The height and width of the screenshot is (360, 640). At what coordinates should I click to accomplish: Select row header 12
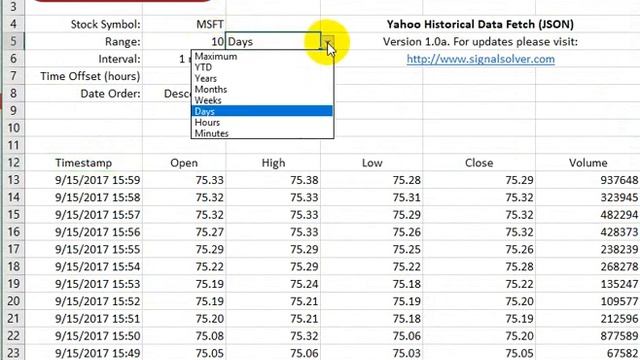[x=13, y=163]
